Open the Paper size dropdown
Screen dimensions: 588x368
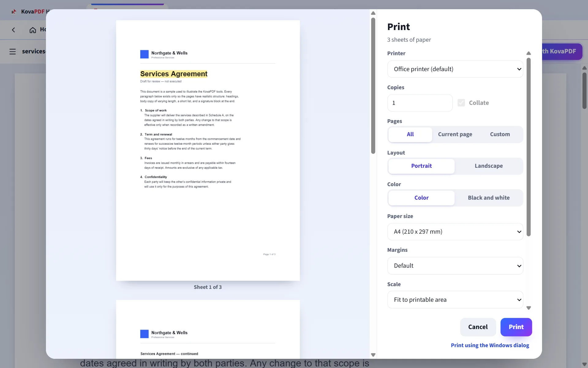pos(455,232)
